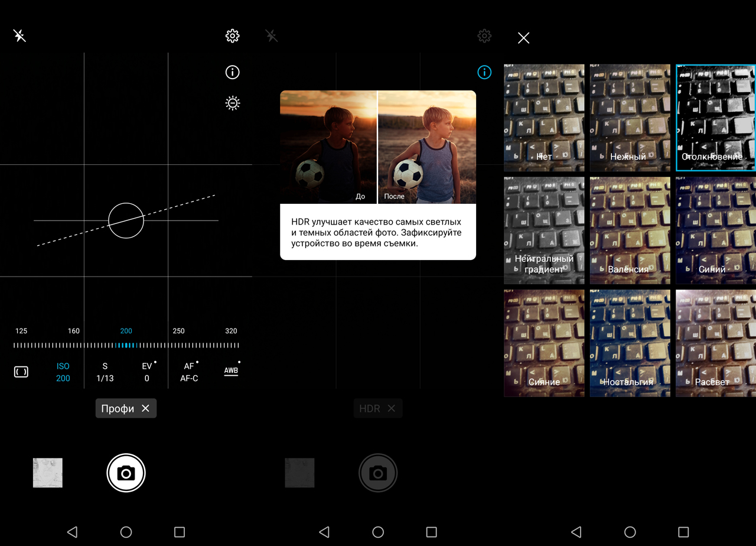The height and width of the screenshot is (546, 756).
Task: Open the last photo gallery thumbnail
Action: coord(48,473)
